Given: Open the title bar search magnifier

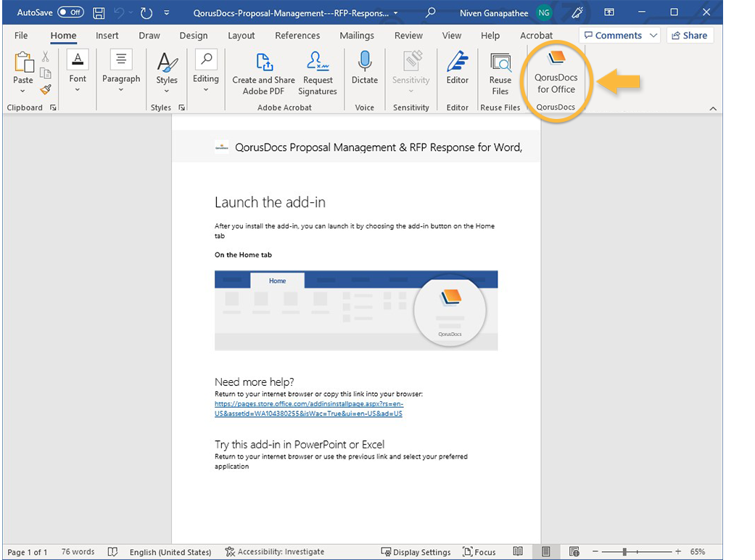Looking at the screenshot, I should click(431, 12).
